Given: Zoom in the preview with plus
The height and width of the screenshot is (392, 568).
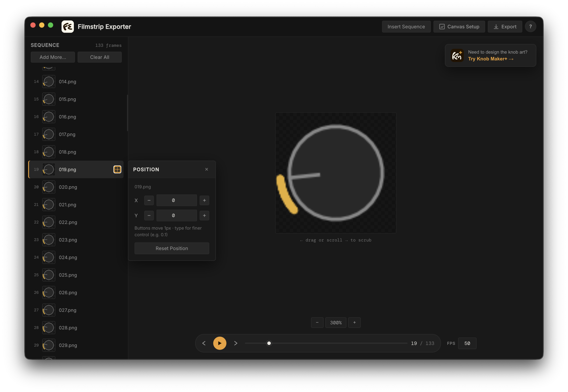Looking at the screenshot, I should pyautogui.click(x=354, y=323).
